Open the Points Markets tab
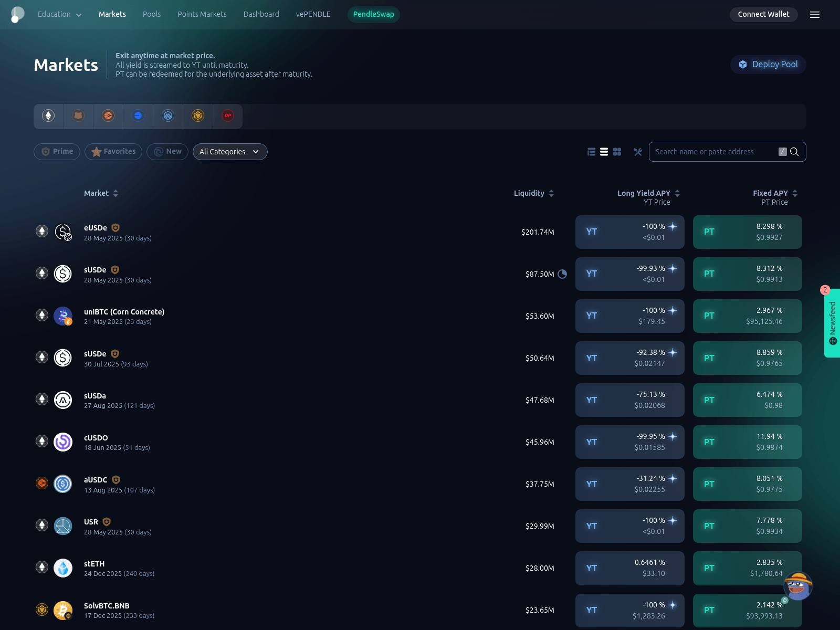840x630 pixels. [202, 14]
